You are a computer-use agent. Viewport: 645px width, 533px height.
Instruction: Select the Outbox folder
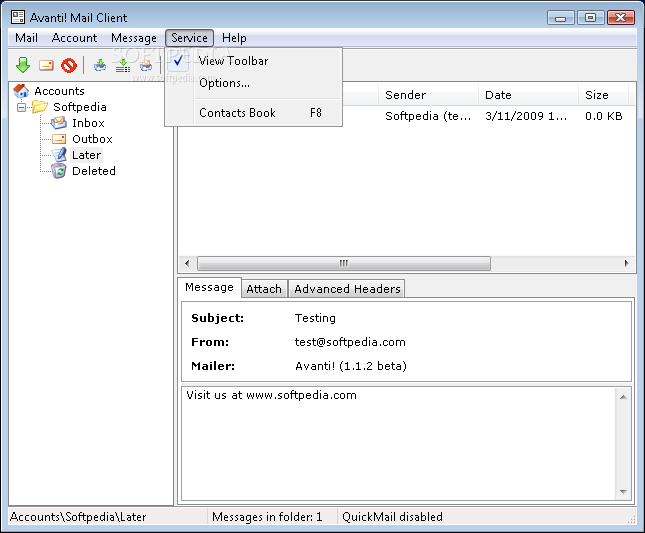coord(92,139)
